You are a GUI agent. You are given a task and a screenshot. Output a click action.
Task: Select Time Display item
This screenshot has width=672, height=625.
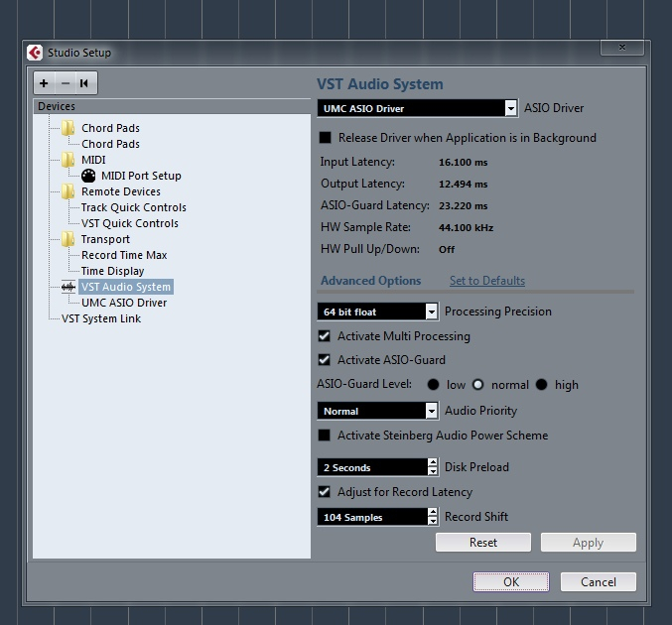point(113,271)
